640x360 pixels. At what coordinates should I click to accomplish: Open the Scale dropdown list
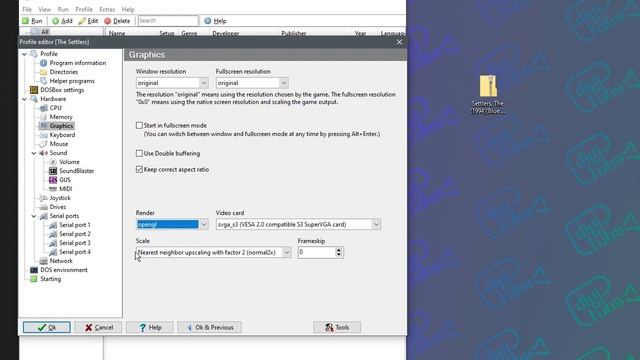click(287, 253)
